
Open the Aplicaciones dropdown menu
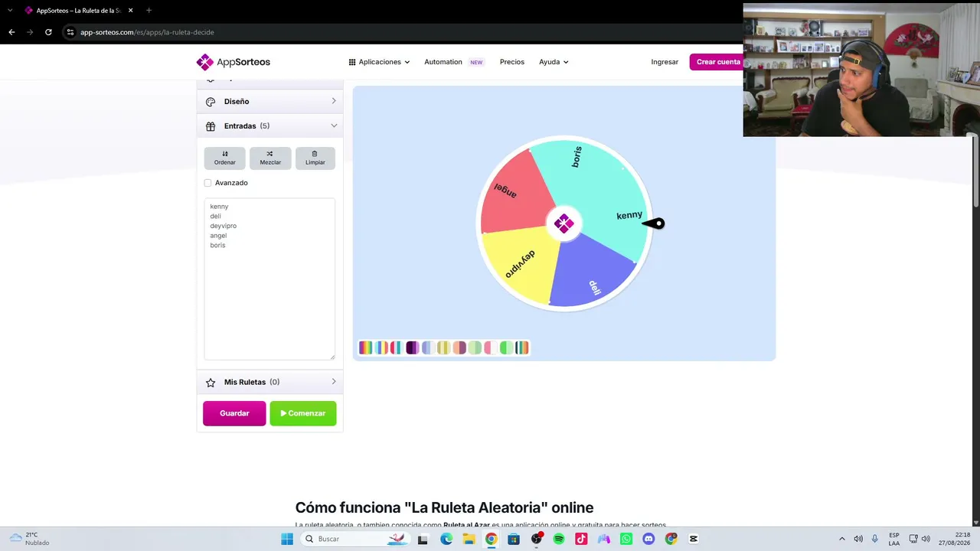[379, 62]
